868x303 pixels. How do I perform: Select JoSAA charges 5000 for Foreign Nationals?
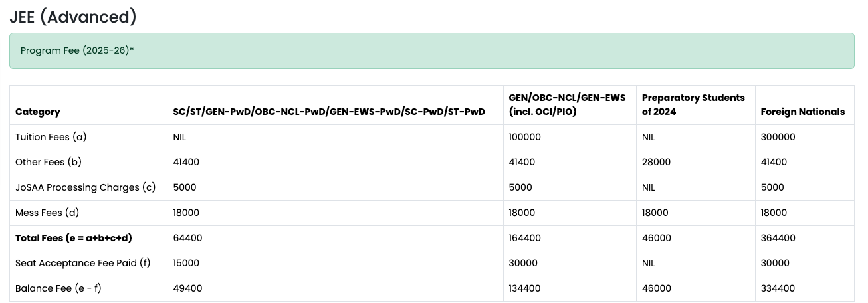click(772, 187)
